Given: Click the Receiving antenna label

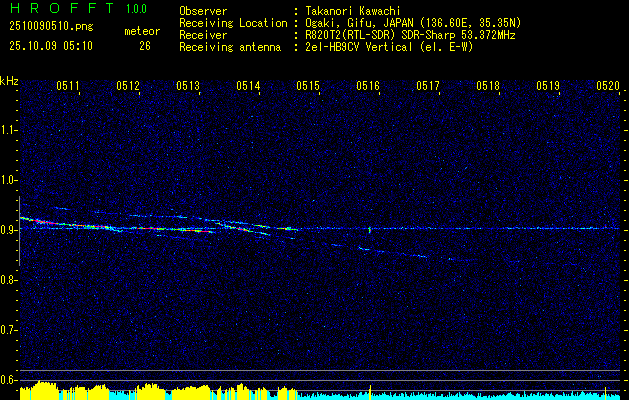Looking at the screenshot, I should point(230,47).
